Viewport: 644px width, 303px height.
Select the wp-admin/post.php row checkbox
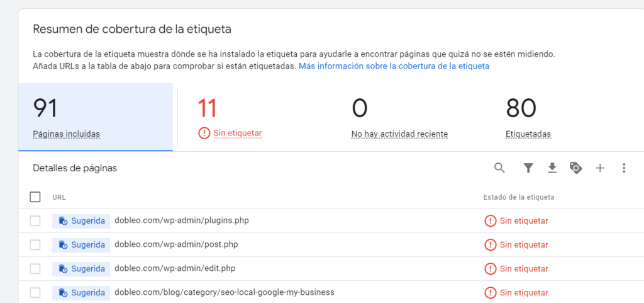[x=35, y=245]
